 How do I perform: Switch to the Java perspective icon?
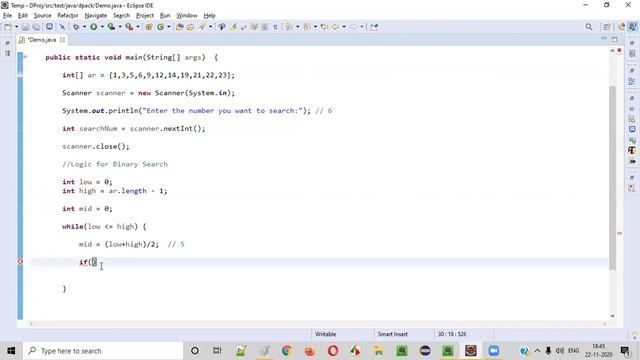632,27
